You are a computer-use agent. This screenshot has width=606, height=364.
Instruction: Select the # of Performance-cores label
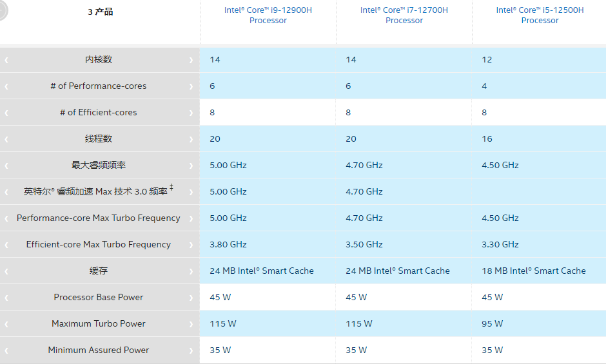tap(99, 86)
